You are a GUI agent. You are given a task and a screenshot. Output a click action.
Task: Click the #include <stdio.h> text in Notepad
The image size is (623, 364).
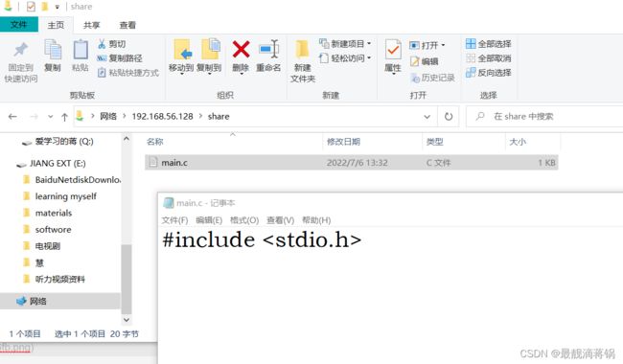point(262,240)
